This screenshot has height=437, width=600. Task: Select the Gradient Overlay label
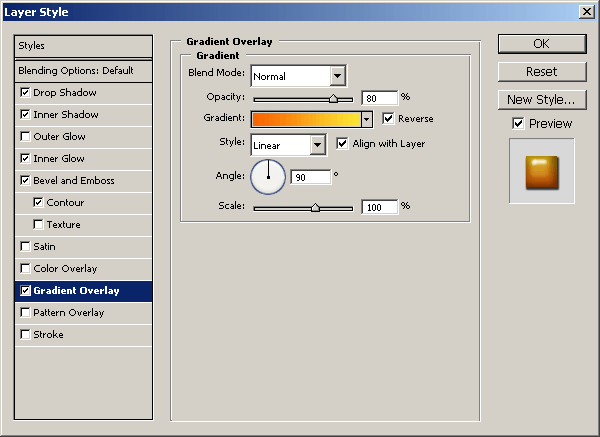[76, 291]
